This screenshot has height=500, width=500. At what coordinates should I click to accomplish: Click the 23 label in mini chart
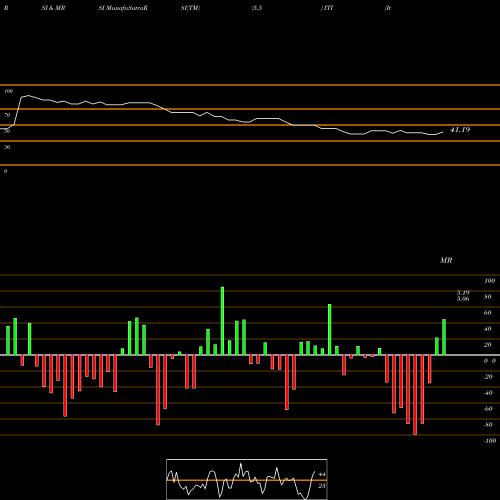[322, 486]
